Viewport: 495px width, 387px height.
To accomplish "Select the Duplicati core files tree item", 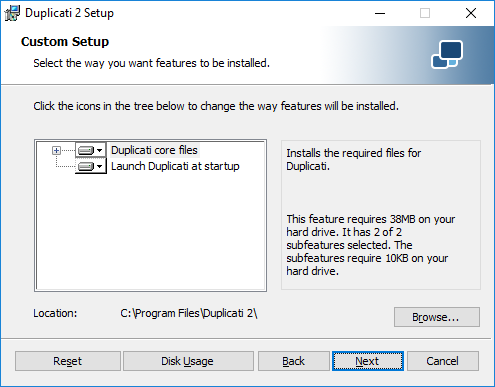I will [x=154, y=150].
